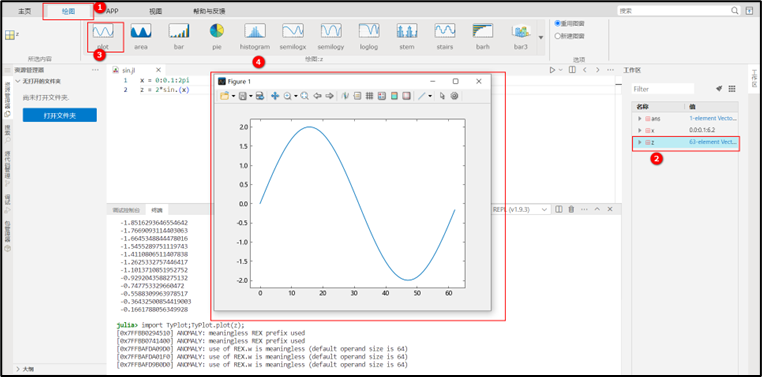Screen dimensions: 762x377
Task: Close the sin.jl editor tab
Action: click(158, 70)
